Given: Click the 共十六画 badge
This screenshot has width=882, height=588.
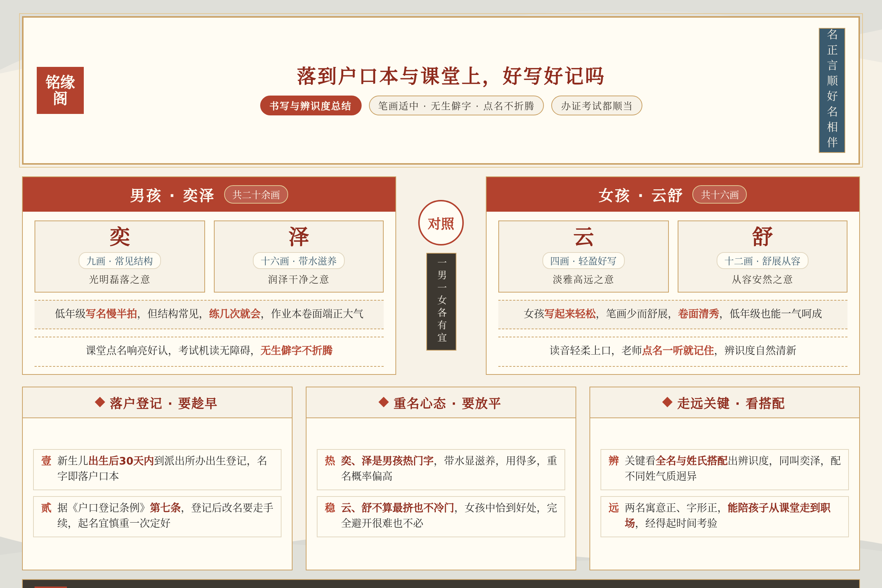Looking at the screenshot, I should pyautogui.click(x=719, y=194).
